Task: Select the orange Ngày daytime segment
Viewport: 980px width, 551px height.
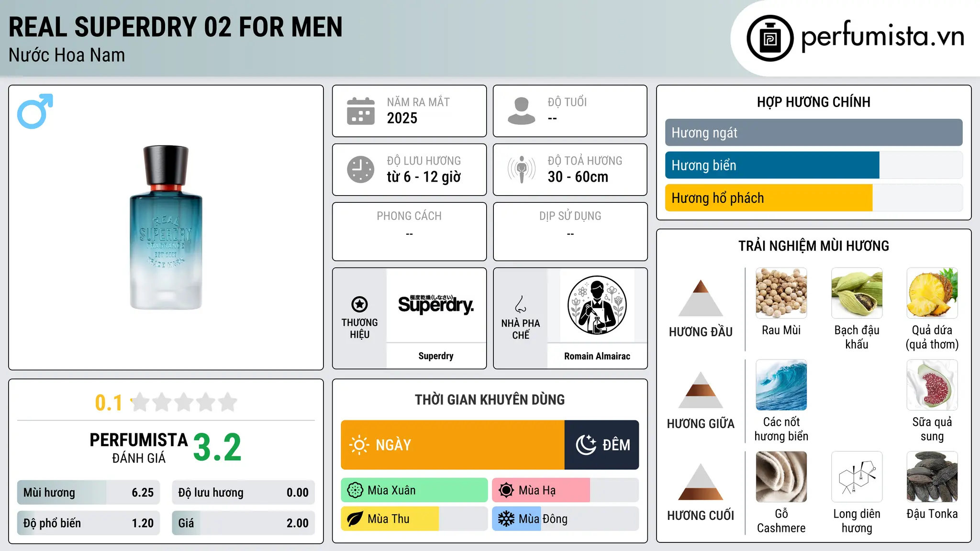Action: click(x=453, y=445)
